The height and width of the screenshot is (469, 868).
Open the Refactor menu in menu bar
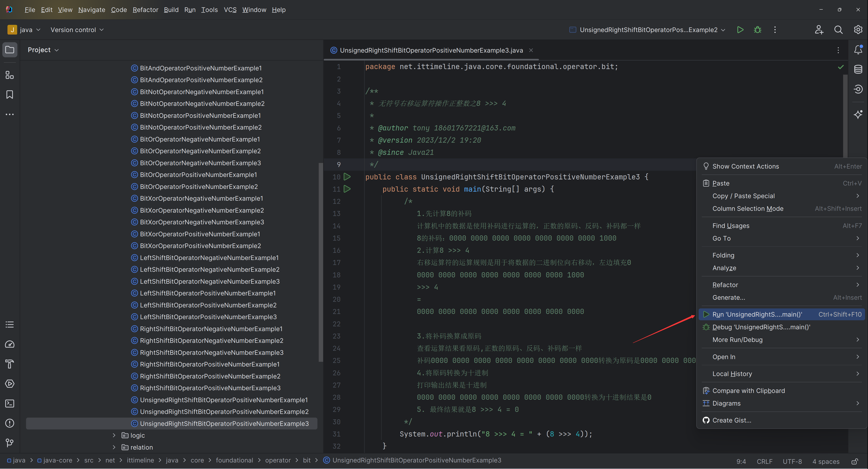click(145, 10)
